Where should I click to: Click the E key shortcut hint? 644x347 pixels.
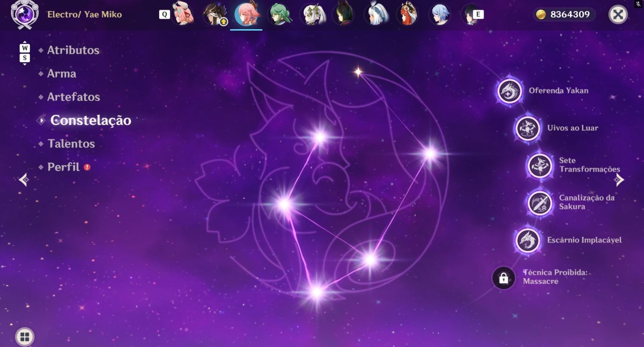(478, 14)
